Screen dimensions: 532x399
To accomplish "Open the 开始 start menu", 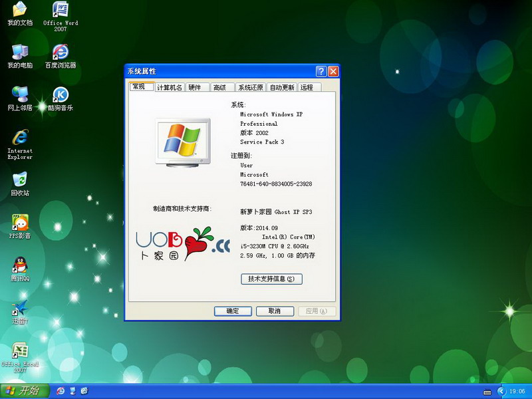I will click(x=25, y=391).
